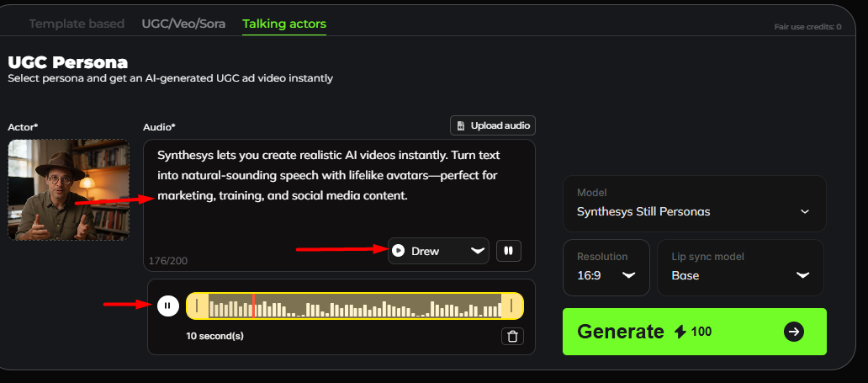Click the Upload audio button

pos(493,125)
